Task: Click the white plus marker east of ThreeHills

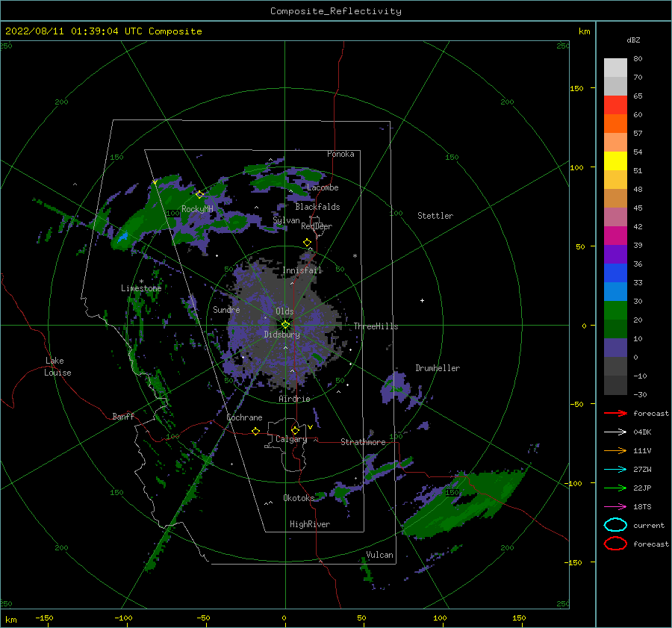Action: pyautogui.click(x=422, y=300)
